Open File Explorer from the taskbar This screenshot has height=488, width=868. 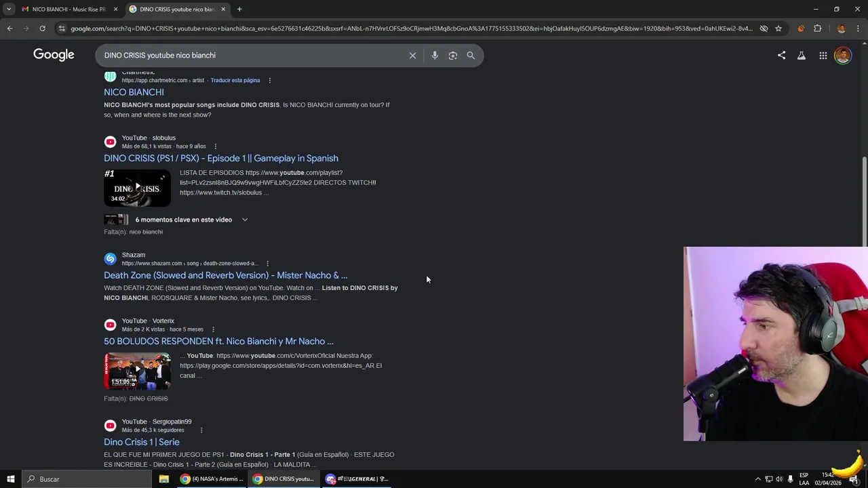(164, 479)
